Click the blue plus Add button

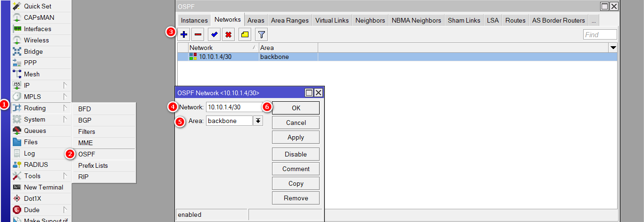[184, 34]
